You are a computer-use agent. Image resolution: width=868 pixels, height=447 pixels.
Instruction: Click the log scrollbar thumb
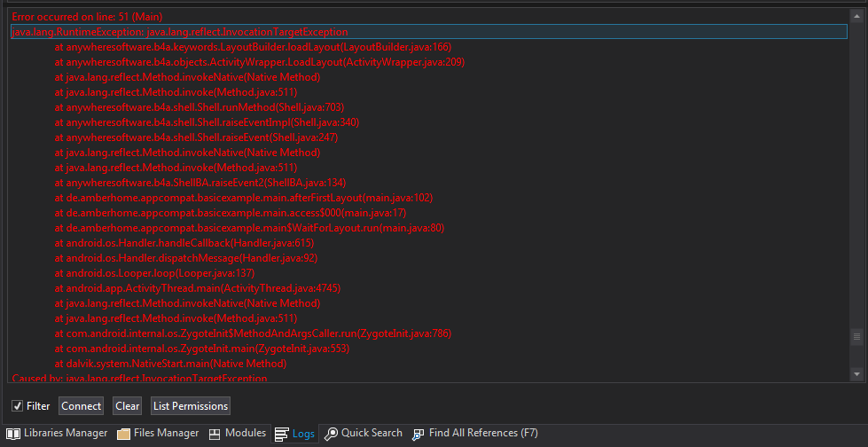[856, 336]
